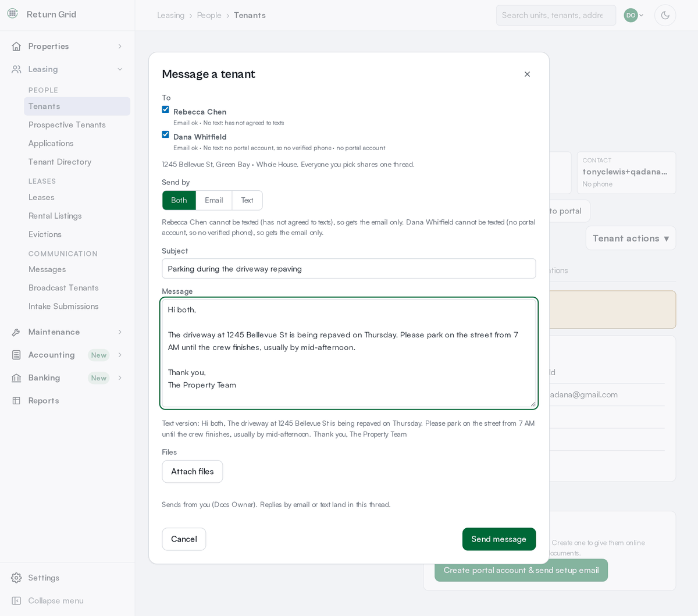This screenshot has height=616, width=698.
Task: Click the Reports table icon
Action: [16, 401]
